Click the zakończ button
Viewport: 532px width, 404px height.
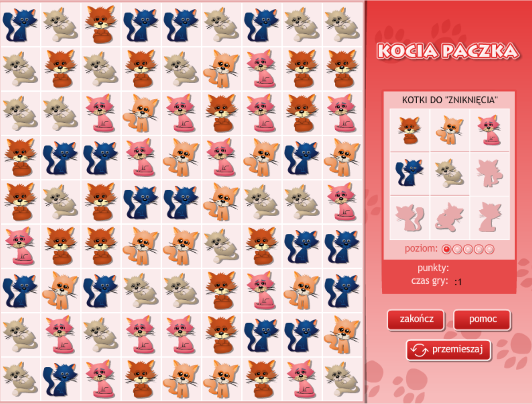(x=416, y=319)
